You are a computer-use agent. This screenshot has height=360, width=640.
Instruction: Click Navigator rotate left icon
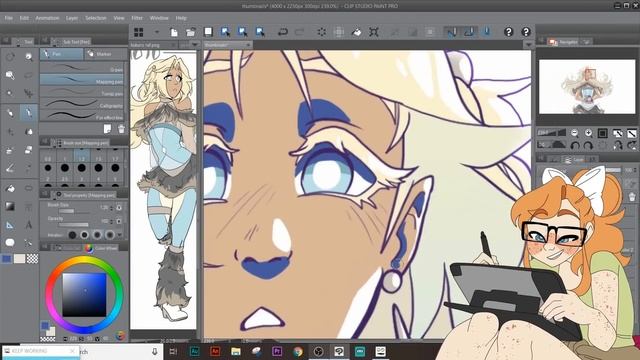(x=574, y=145)
